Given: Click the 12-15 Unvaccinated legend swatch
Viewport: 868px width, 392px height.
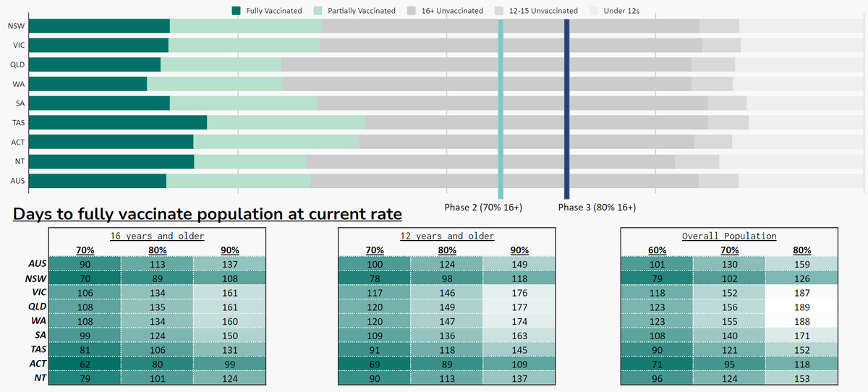Looking at the screenshot, I should click(x=500, y=11).
